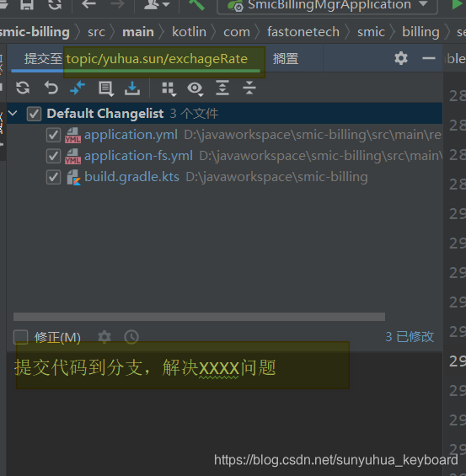Click the synchronize icon in top toolbar
This screenshot has height=476, width=466.
click(55, 4)
